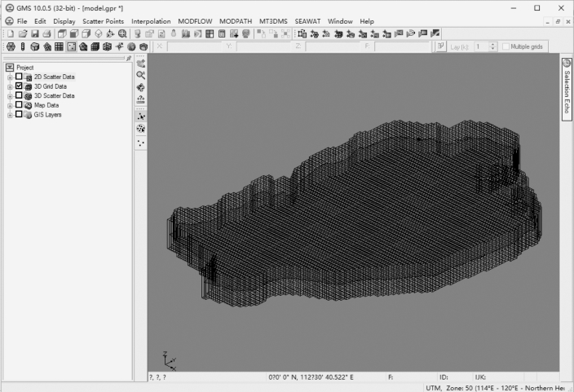
Task: Click the pin icon on the Project panel
Action: click(128, 58)
